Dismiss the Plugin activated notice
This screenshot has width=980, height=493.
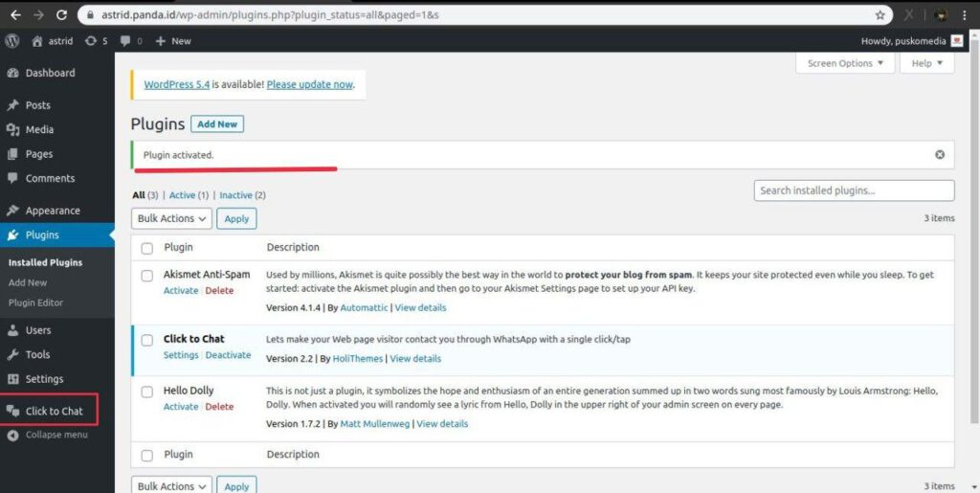pos(940,155)
